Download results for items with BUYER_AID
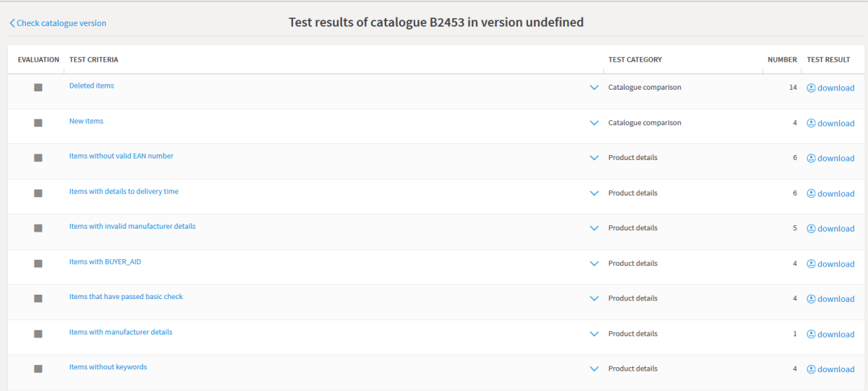868x391 pixels. 830,264
